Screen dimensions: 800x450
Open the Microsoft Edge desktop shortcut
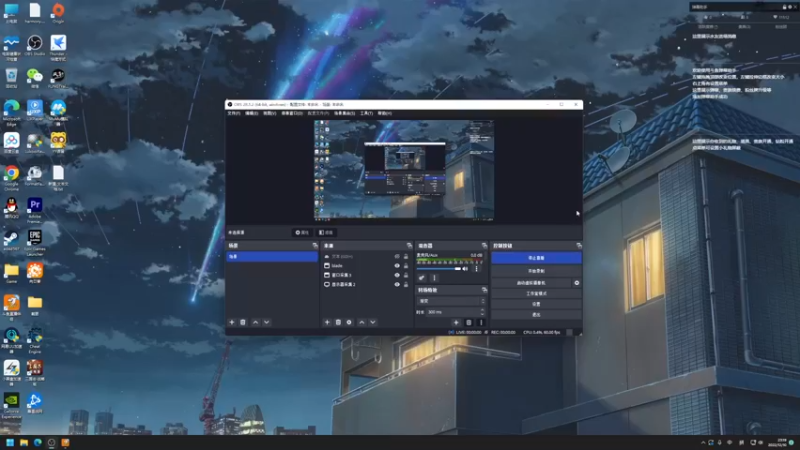[x=11, y=112]
